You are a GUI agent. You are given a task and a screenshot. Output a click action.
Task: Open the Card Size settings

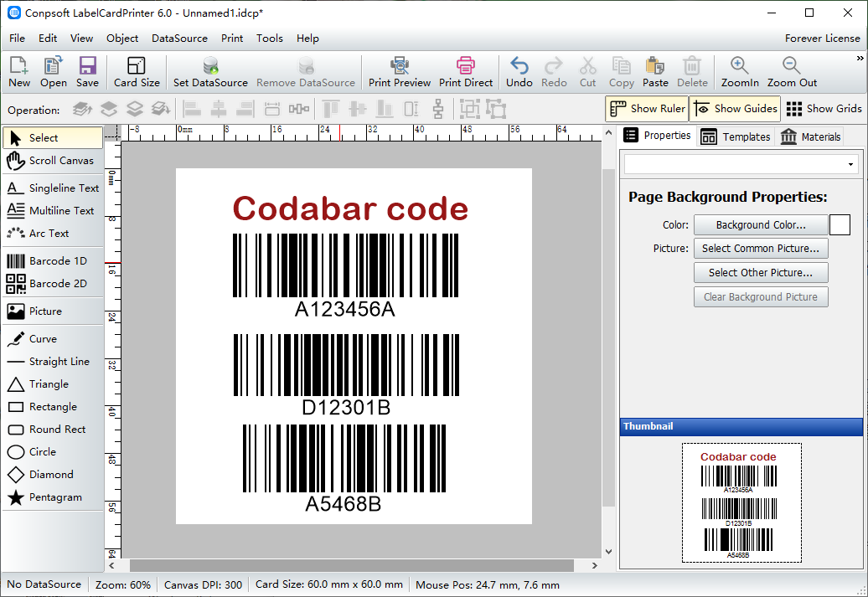point(137,72)
